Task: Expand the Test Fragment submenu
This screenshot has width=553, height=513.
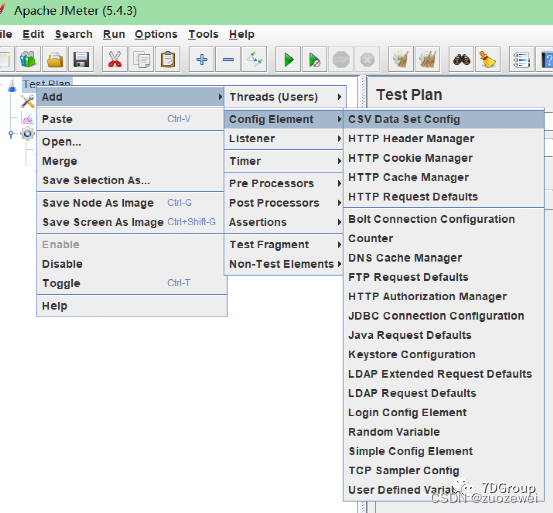Action: [285, 244]
